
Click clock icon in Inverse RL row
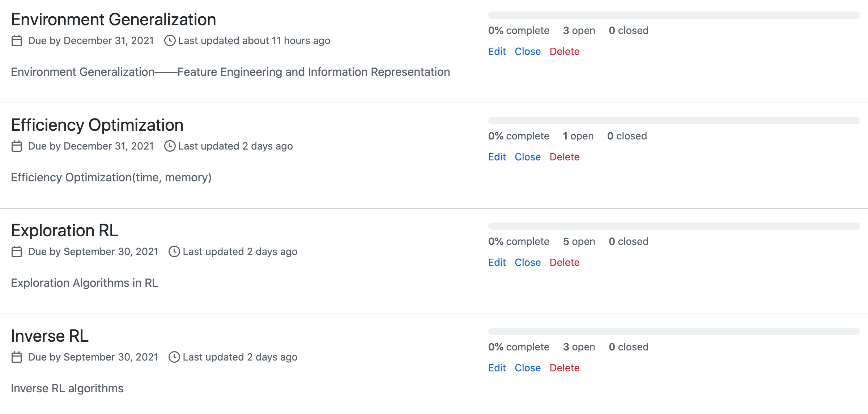click(174, 357)
